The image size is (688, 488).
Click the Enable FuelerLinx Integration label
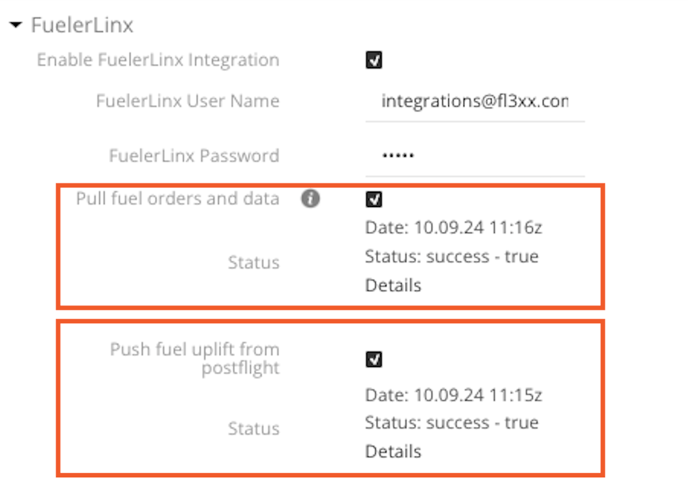coord(158,60)
